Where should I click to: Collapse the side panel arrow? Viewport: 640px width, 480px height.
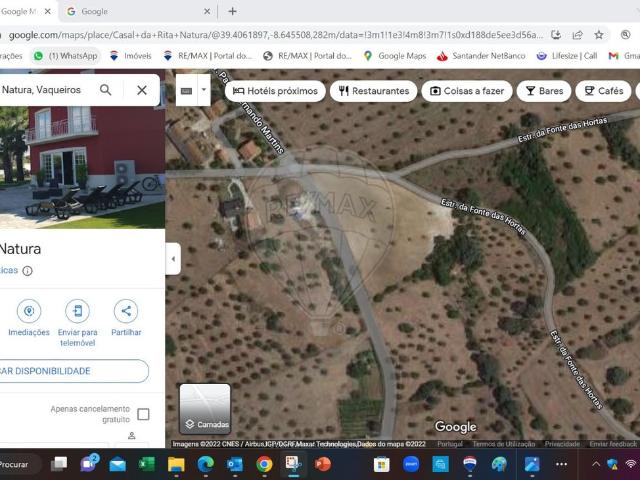point(173,259)
